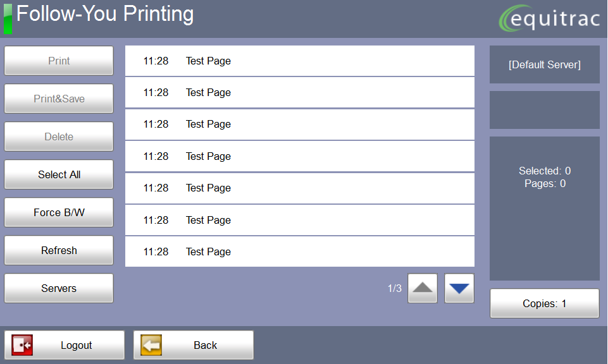Click the red Logout door icon

22,345
